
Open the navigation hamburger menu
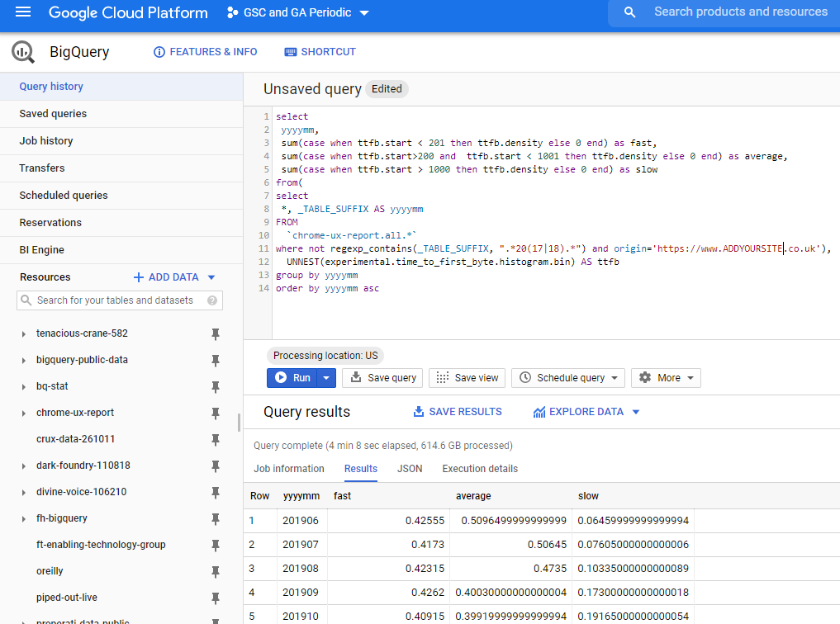tap(22, 12)
